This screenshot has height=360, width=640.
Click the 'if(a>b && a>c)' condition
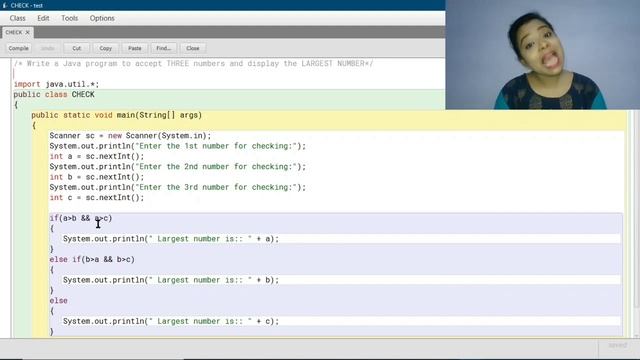tap(81, 218)
